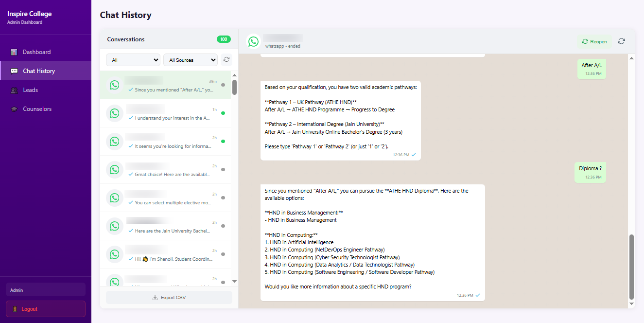Click 'HND in Computing (Cyber Security Technologist Pathway)' line
Screen dimensions: 644x323
[332, 257]
